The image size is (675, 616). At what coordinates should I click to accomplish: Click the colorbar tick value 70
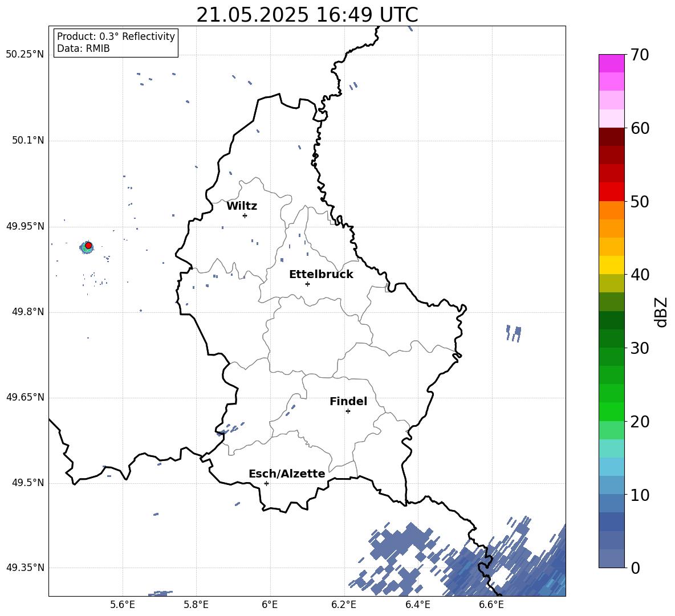[640, 55]
